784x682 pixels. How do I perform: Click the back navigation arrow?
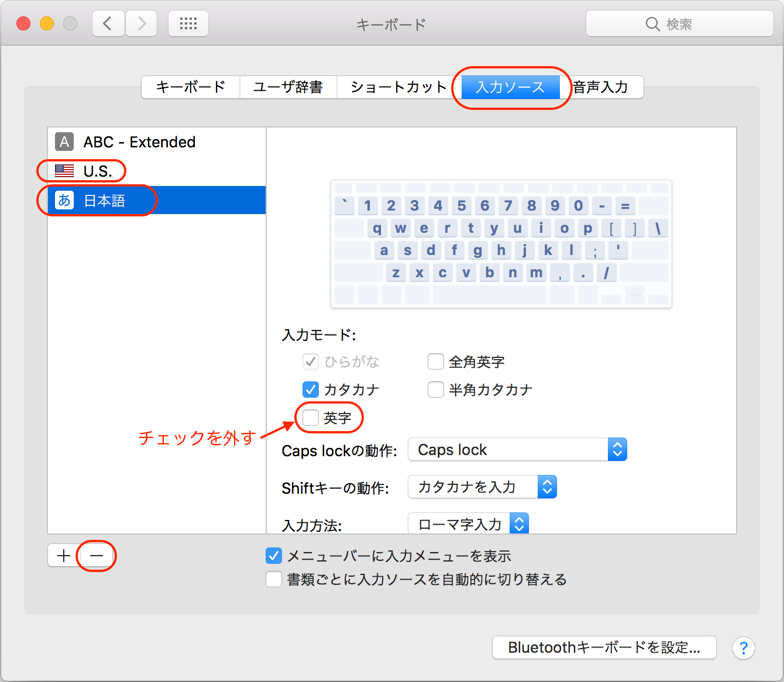click(x=108, y=24)
